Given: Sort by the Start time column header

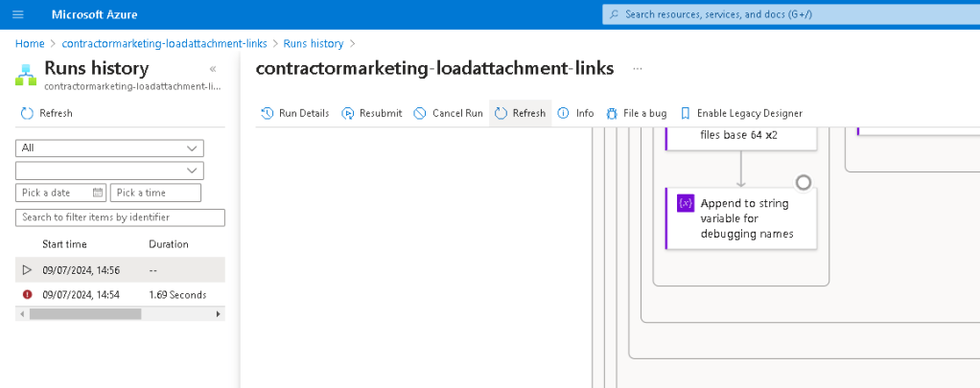Looking at the screenshot, I should click(x=64, y=244).
